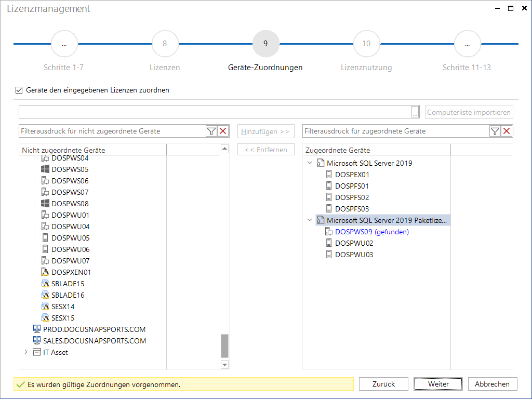Click the Zugeordnete Geräte column header
Image resolution: width=532 pixels, height=399 pixels.
click(x=377, y=150)
